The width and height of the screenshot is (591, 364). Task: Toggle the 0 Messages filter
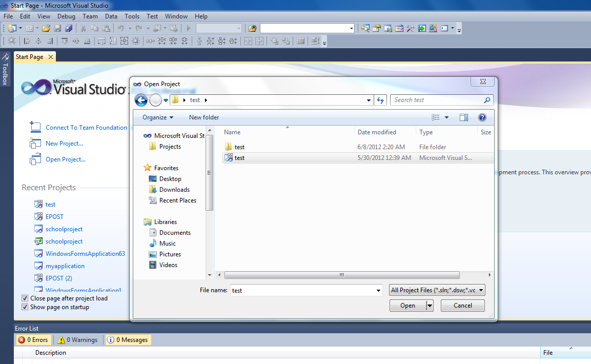tap(128, 340)
